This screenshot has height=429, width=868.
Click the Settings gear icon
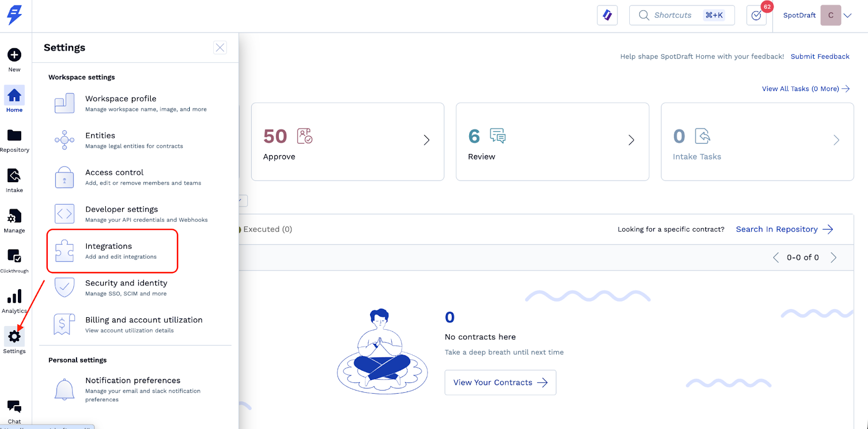15,337
